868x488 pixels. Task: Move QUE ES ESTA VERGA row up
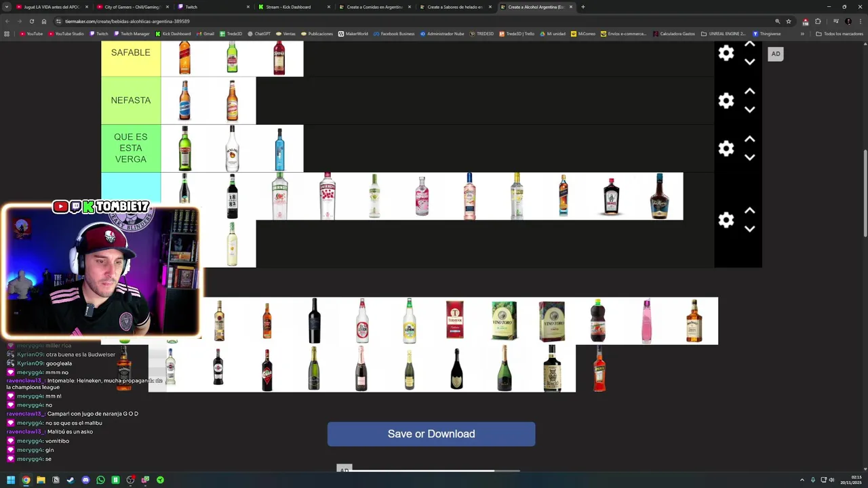tap(749, 139)
